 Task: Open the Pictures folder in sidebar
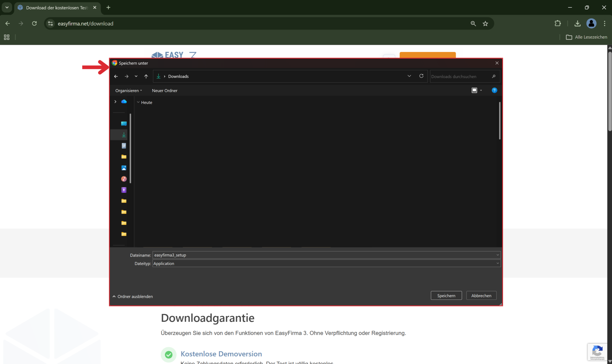coord(124,168)
